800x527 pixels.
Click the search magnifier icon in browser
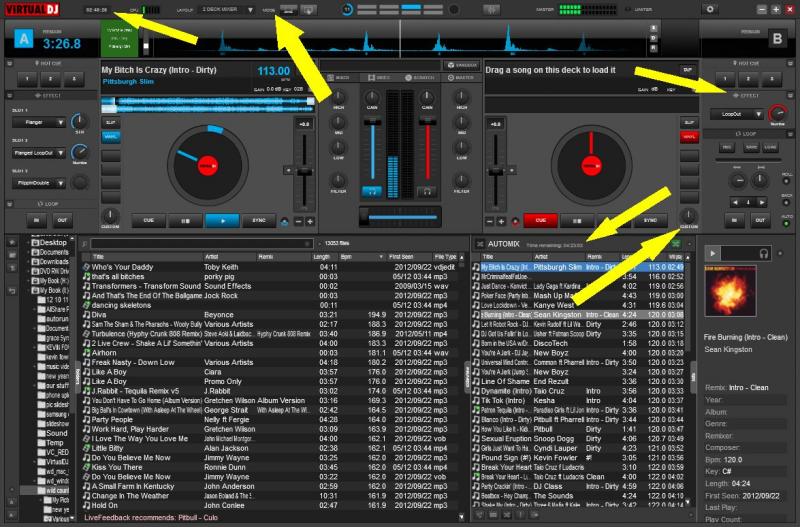[x=85, y=244]
